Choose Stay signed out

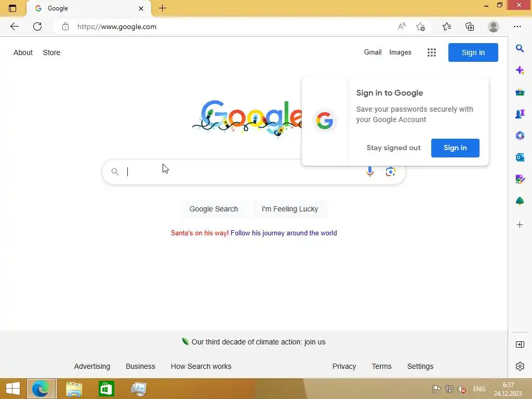click(393, 148)
